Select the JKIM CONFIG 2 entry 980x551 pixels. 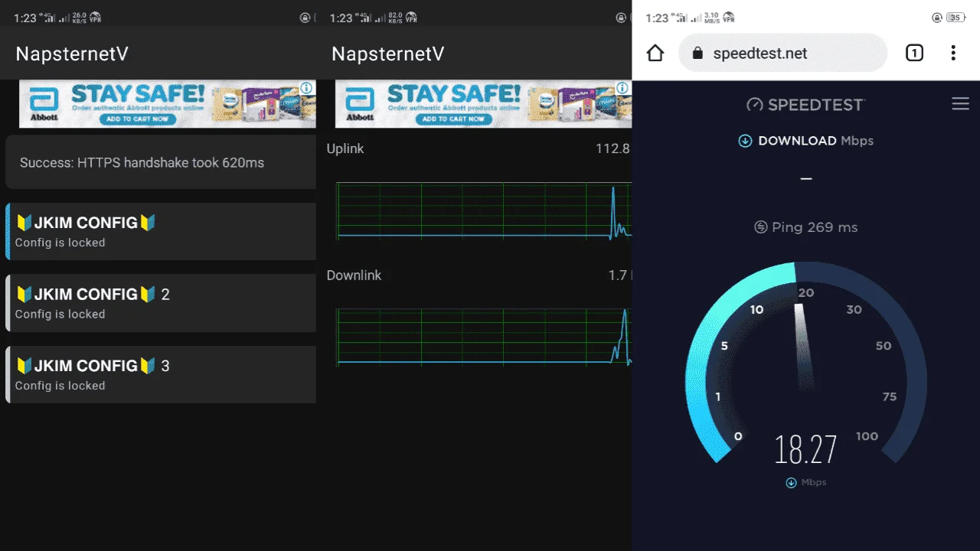161,303
